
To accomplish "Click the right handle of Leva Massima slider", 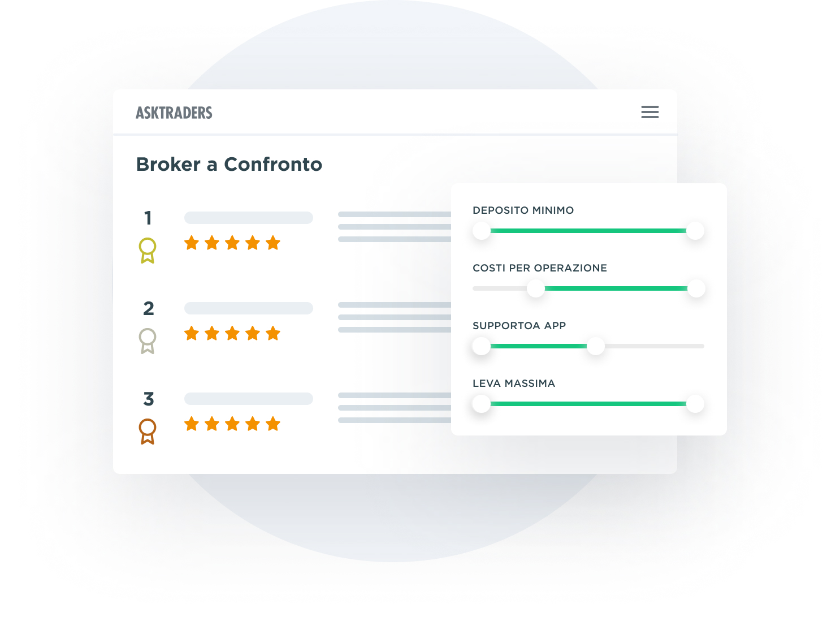I will (x=695, y=404).
